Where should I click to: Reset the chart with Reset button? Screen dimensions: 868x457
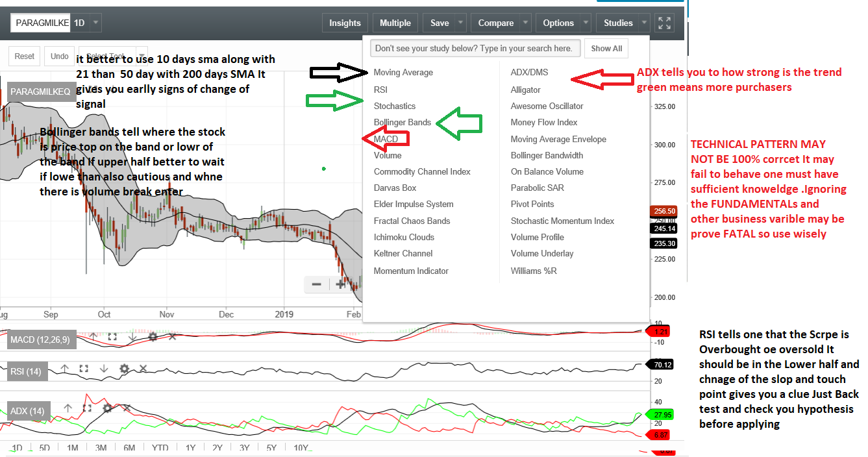pos(25,56)
